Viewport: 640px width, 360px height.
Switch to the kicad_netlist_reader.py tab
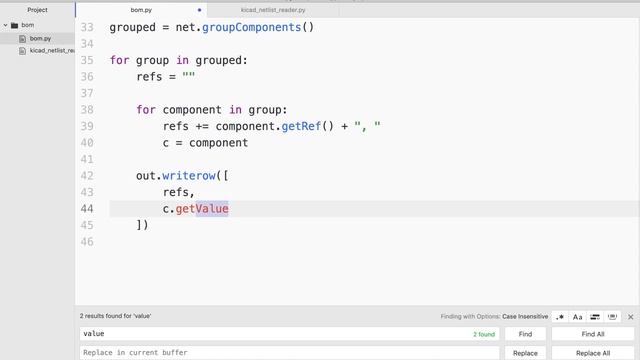[273, 10]
